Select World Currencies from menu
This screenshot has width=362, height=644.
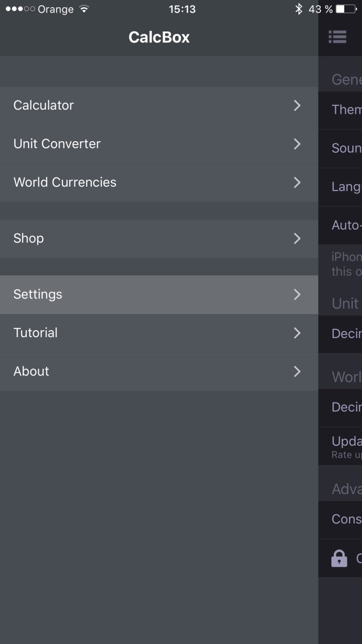coord(159,182)
